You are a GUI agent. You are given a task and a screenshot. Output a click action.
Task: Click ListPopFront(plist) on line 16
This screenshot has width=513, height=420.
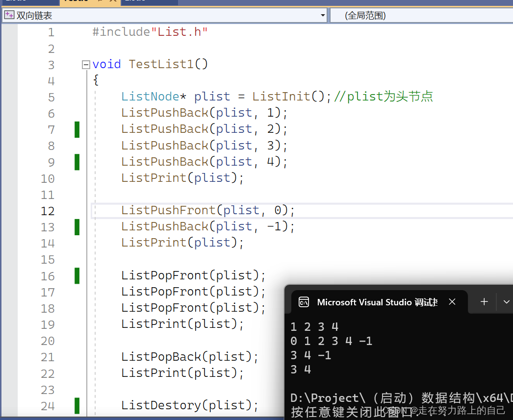(x=193, y=275)
